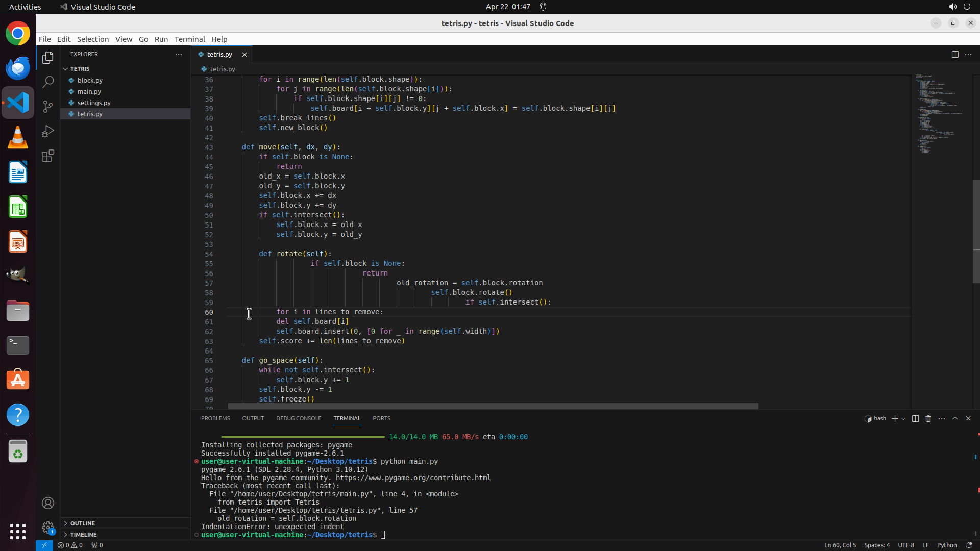Image resolution: width=980 pixels, height=551 pixels.
Task: Click the horizontal editor scrollbar
Action: pyautogui.click(x=493, y=406)
